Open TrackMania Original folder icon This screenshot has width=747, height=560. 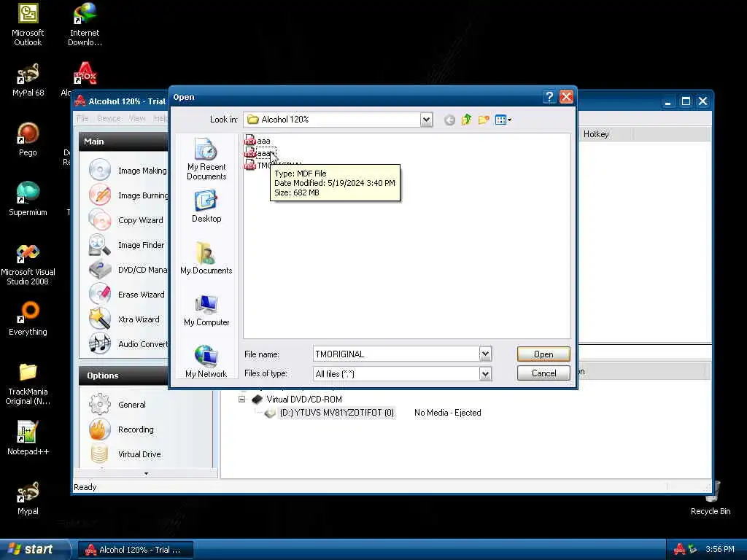coord(28,384)
